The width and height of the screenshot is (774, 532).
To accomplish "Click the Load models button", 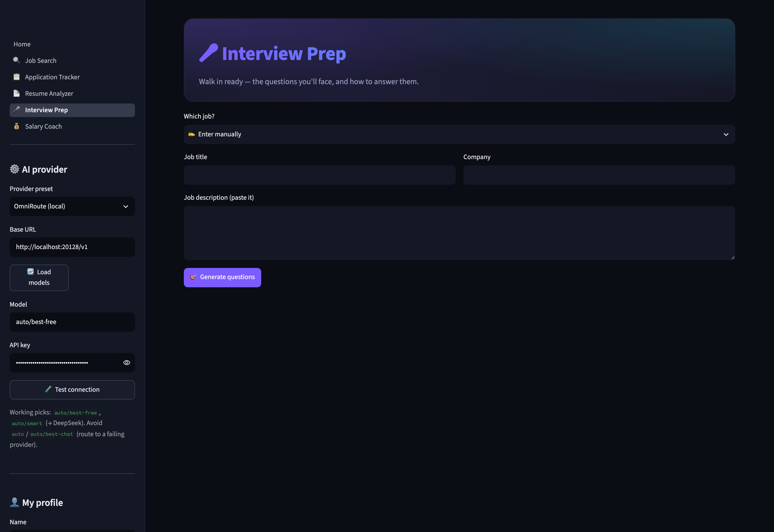I will pos(39,278).
